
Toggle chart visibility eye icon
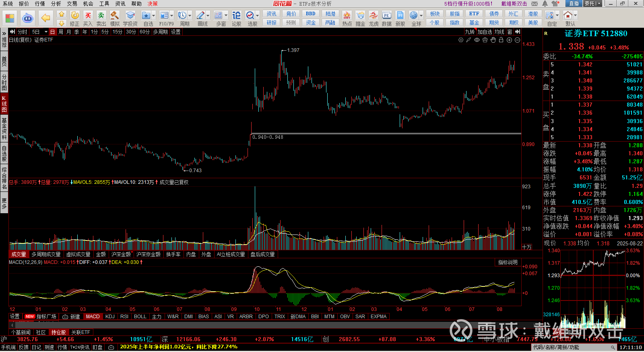477,40
